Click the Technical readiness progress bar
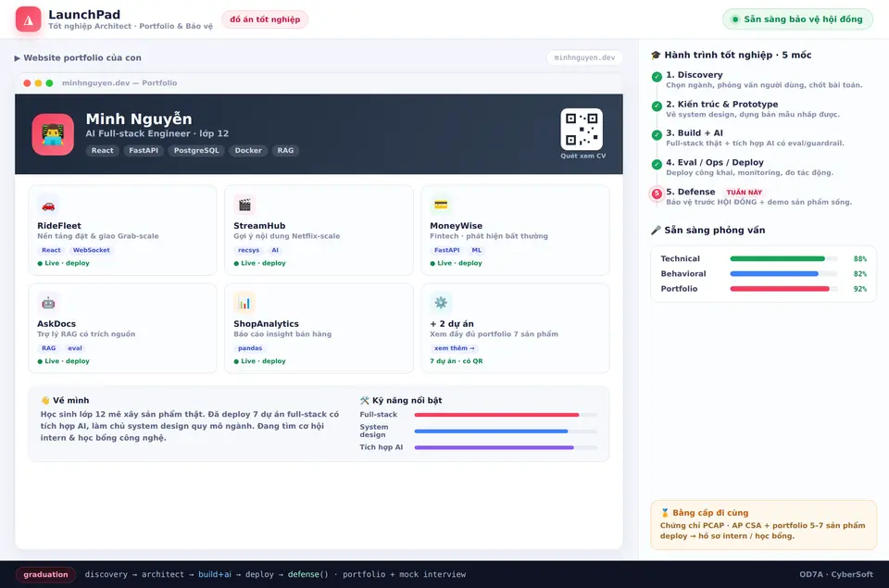Image resolution: width=889 pixels, height=588 pixels. pyautogui.click(x=783, y=258)
